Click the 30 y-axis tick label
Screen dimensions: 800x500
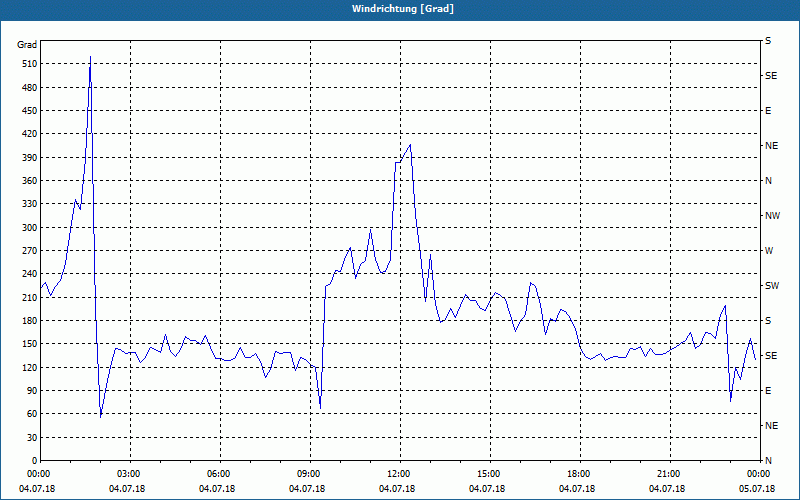tap(32, 437)
